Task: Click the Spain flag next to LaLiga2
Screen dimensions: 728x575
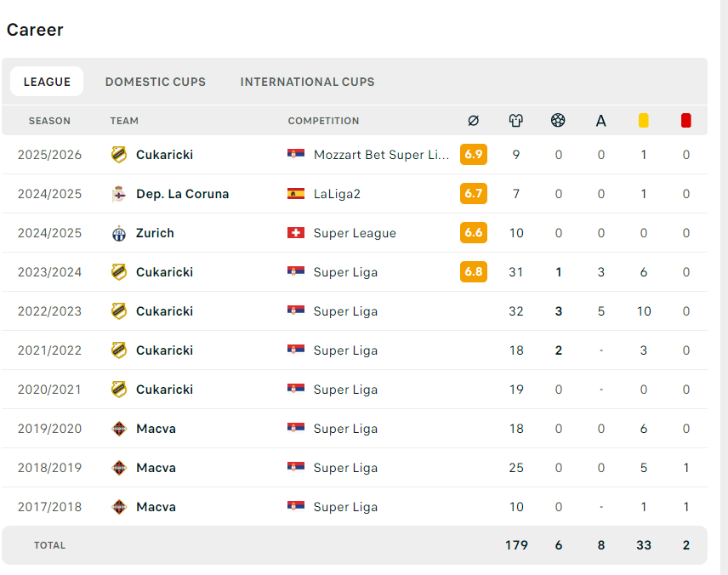Action: (x=296, y=194)
